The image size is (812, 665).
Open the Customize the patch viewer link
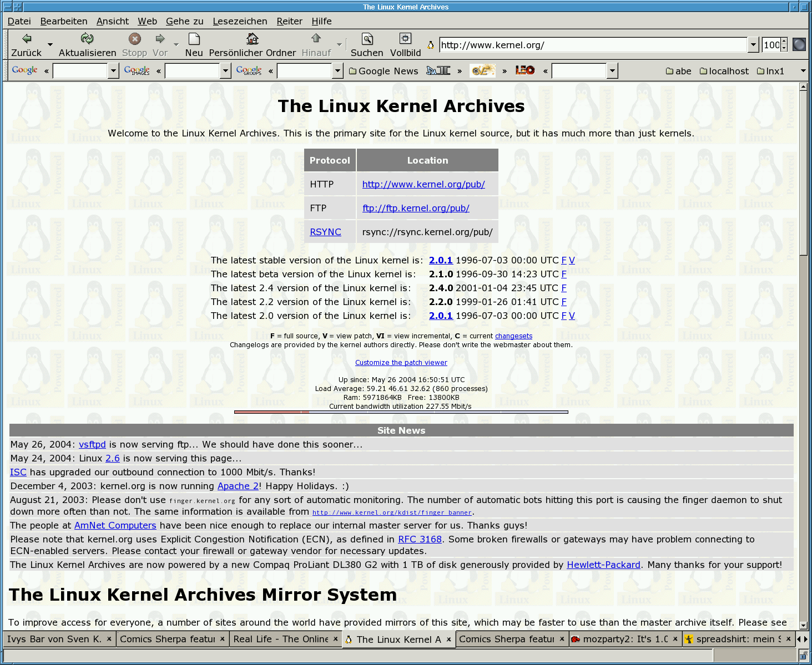click(401, 362)
